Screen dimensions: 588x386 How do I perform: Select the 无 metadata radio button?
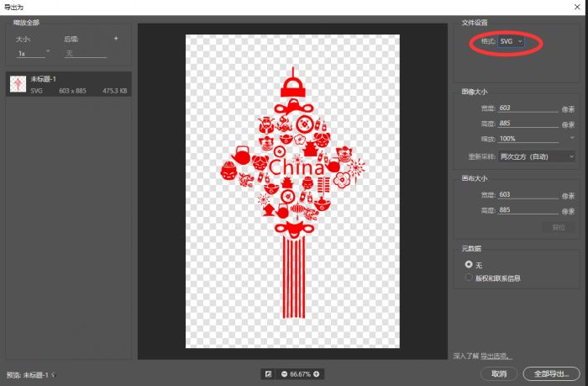469,263
